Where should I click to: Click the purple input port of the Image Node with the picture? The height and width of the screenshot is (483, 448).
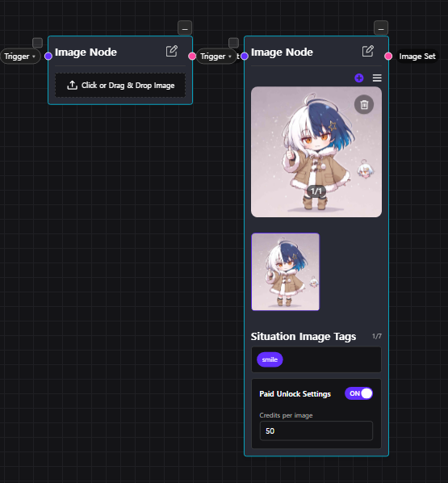(x=245, y=56)
